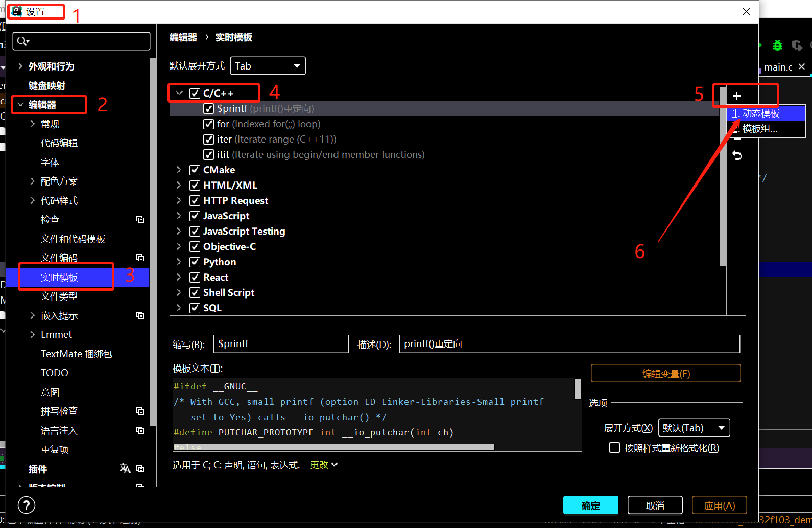Toggle the Python group checkbox
Screen dimensions: 812x528
coord(195,262)
